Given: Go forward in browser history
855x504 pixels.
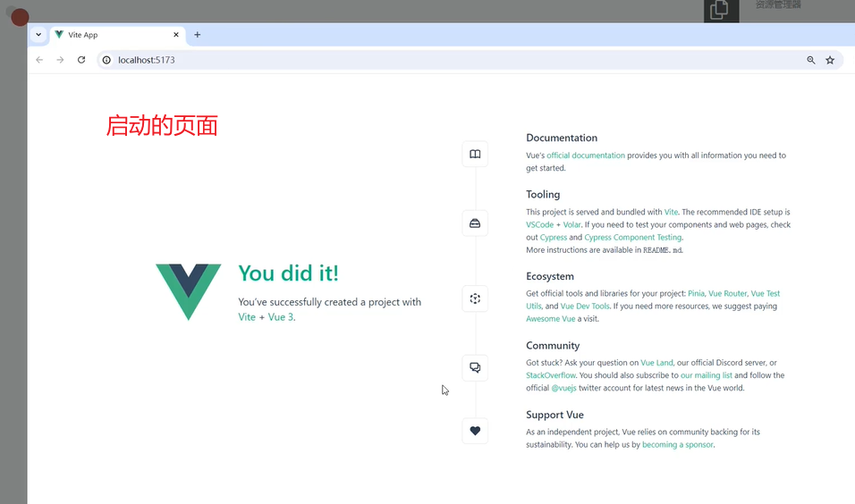Looking at the screenshot, I should click(x=60, y=60).
